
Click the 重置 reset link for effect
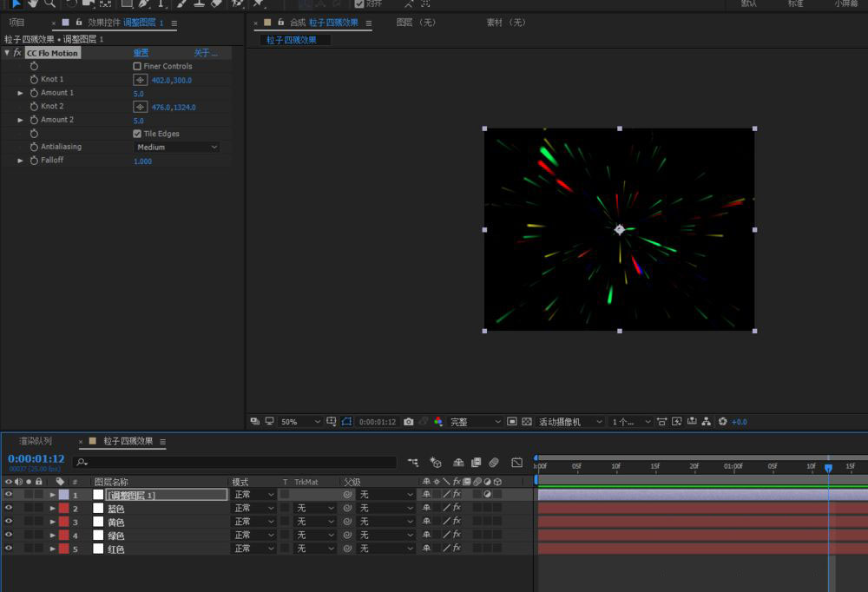tap(141, 53)
